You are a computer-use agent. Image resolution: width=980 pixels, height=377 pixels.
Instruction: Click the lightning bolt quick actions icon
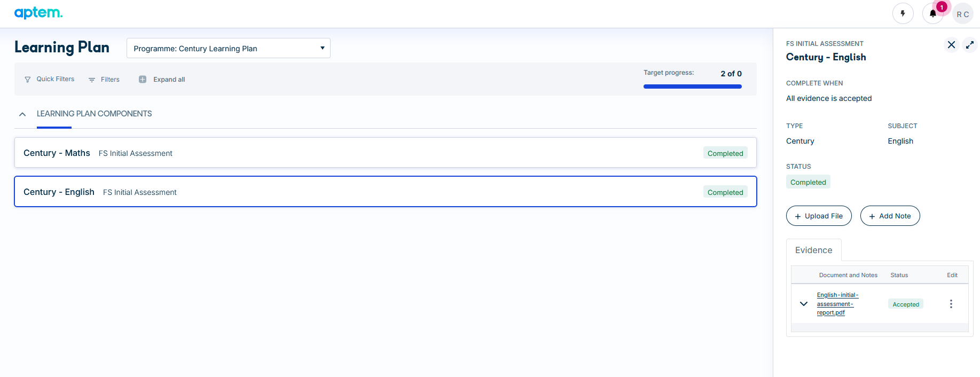[903, 13]
